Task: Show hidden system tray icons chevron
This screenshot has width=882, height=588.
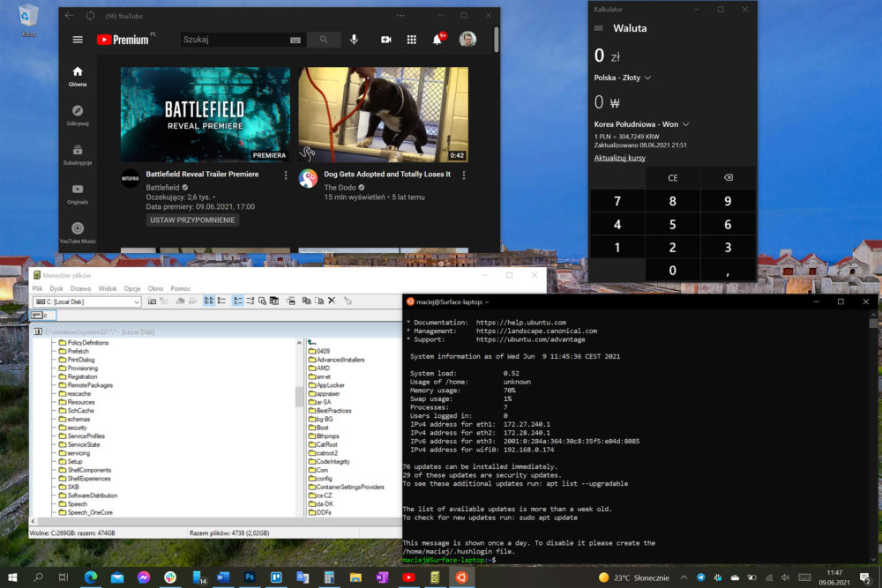Action: pyautogui.click(x=684, y=577)
